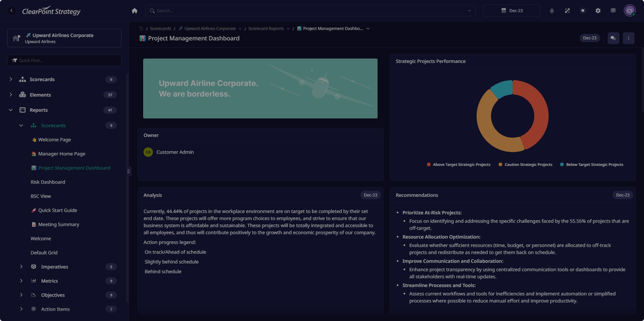Click the Dec-23 badge in the Analysis panel
This screenshot has height=321, width=644.
pyautogui.click(x=371, y=195)
